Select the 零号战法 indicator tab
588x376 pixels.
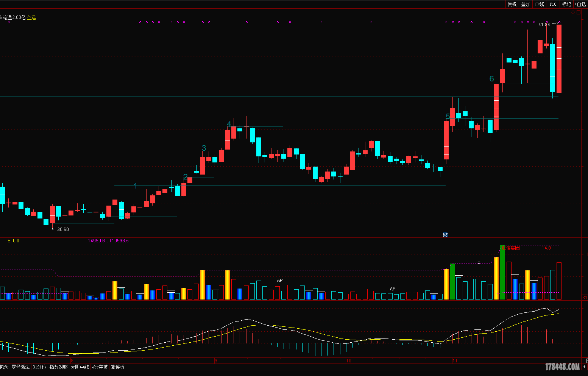tap(20, 367)
